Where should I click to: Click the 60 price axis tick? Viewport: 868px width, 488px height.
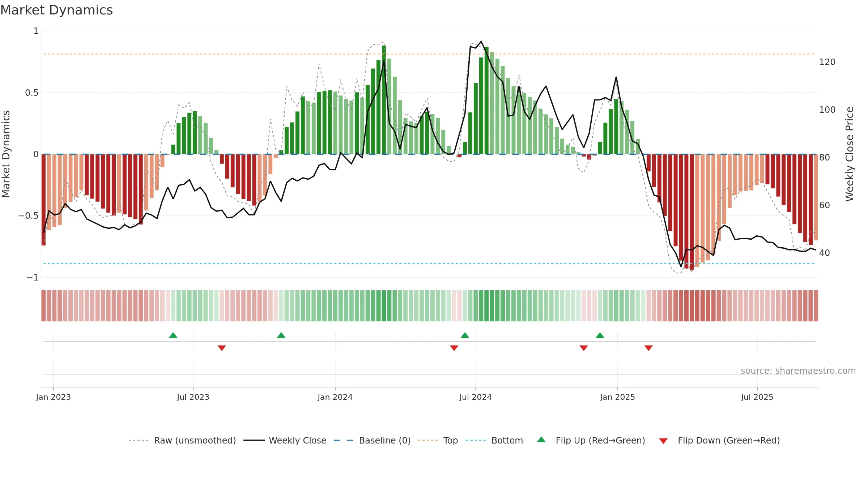click(825, 205)
